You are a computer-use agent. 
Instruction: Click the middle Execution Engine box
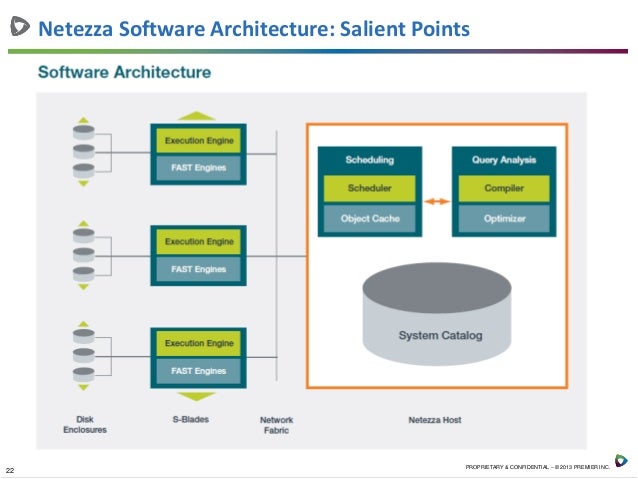(x=199, y=242)
